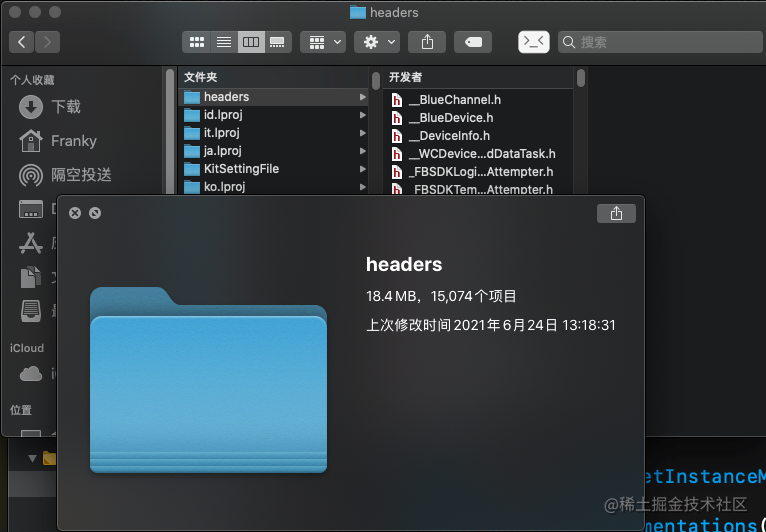The width and height of the screenshot is (766, 532).
Task: Switch Finder to icon grid view
Action: 196,42
